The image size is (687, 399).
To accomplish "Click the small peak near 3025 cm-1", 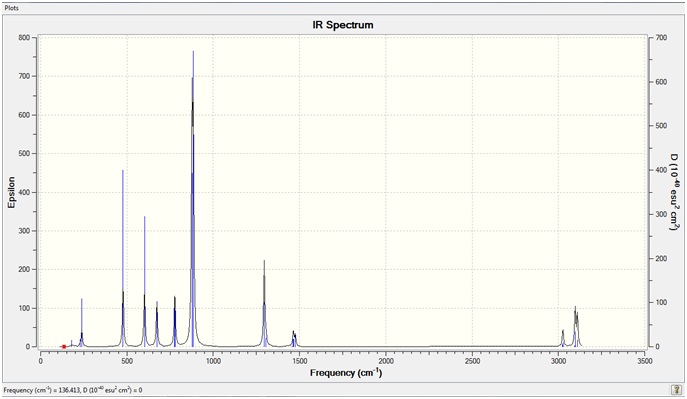I will (563, 338).
